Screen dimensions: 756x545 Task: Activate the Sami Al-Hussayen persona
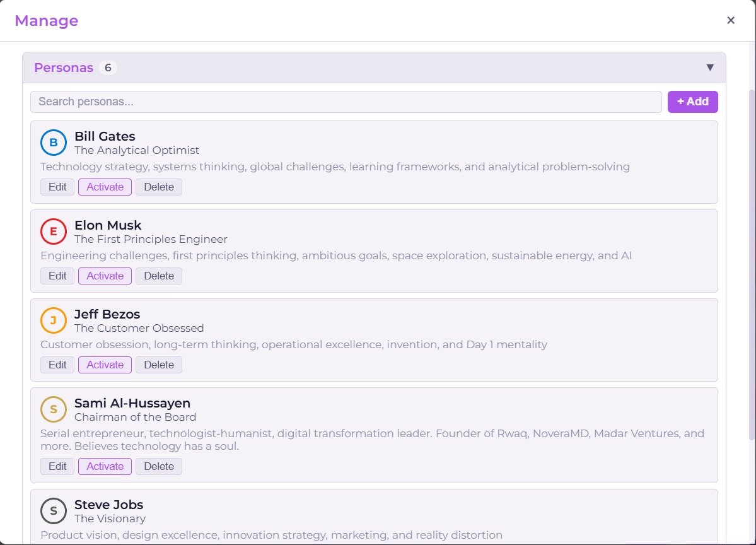[x=105, y=466]
